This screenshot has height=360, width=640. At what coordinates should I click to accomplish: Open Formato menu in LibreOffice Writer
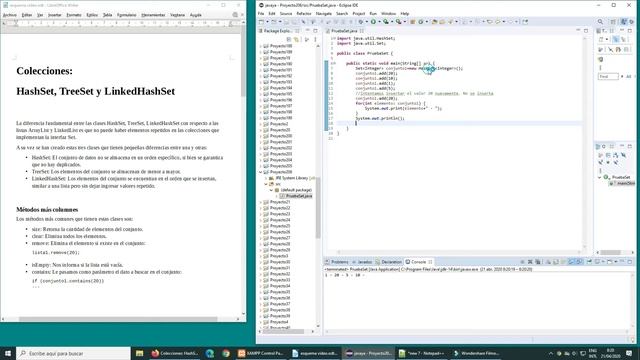[74, 15]
